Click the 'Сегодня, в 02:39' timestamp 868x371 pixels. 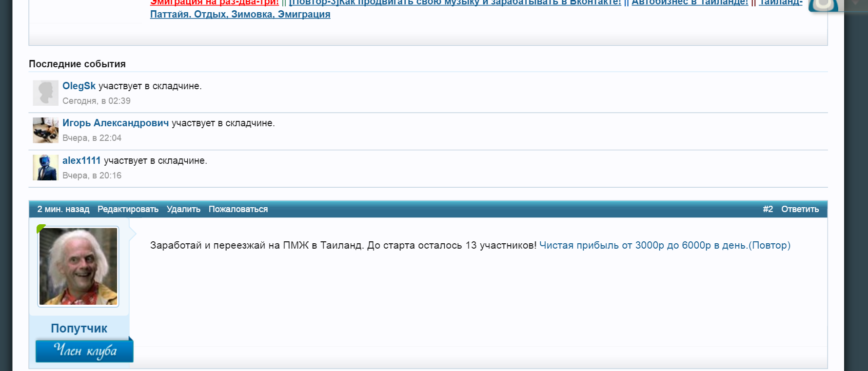coord(97,101)
